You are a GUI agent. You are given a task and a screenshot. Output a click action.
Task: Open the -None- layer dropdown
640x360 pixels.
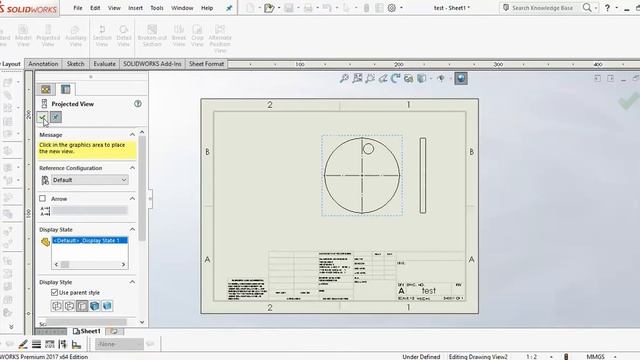point(119,344)
